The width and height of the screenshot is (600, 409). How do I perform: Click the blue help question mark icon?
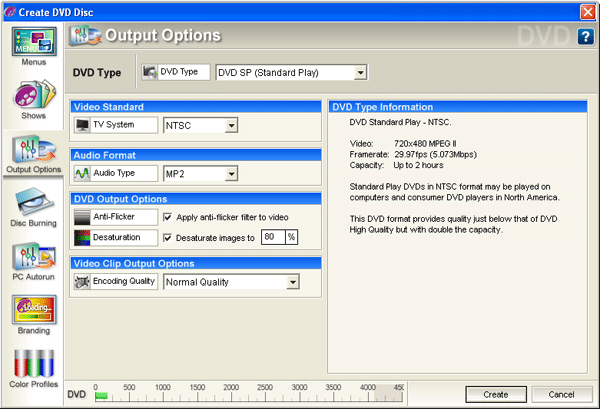click(585, 37)
